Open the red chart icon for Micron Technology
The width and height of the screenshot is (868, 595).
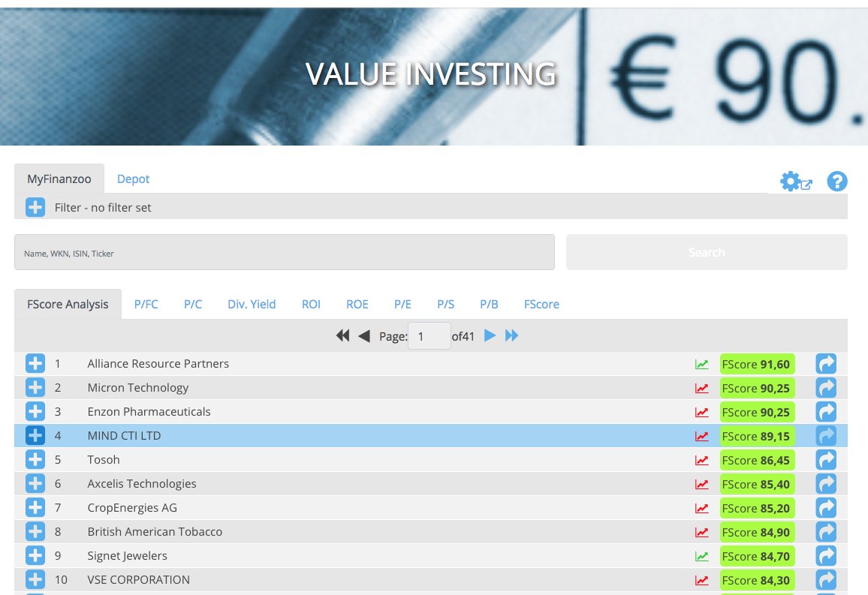[x=701, y=387]
